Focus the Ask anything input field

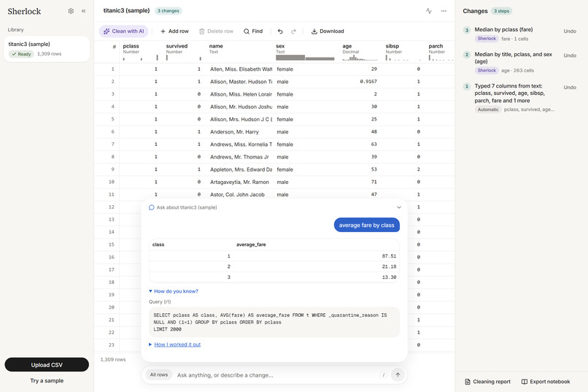[x=276, y=375]
